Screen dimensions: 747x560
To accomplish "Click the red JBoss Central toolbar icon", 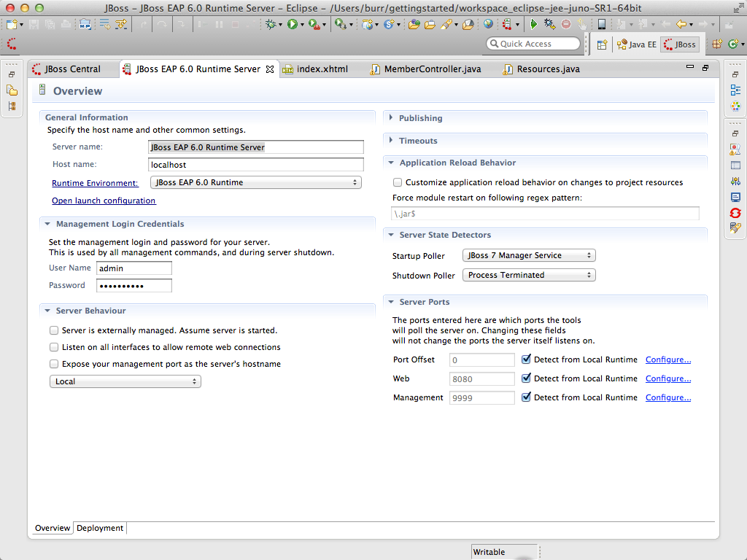I will point(12,44).
